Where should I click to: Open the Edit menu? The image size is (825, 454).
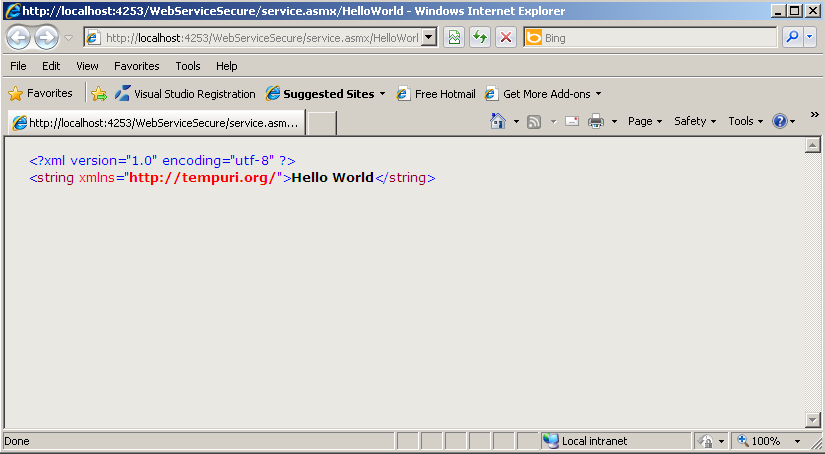click(51, 66)
